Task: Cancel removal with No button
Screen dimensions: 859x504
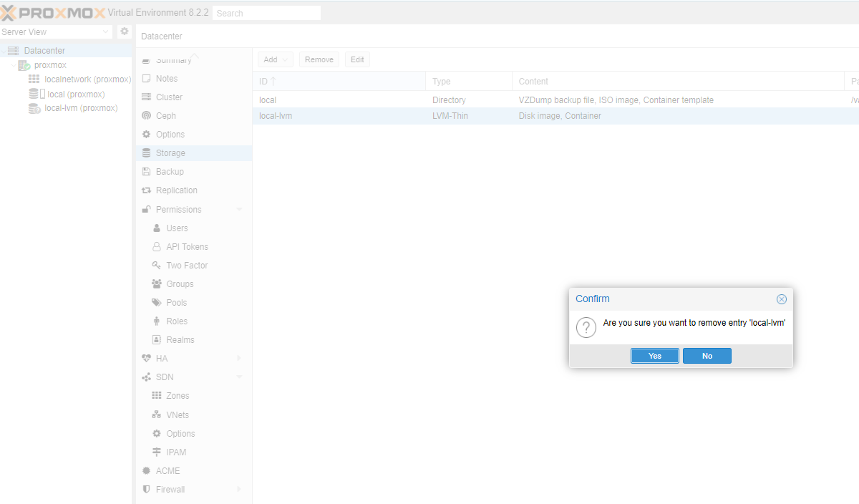Action: (707, 356)
